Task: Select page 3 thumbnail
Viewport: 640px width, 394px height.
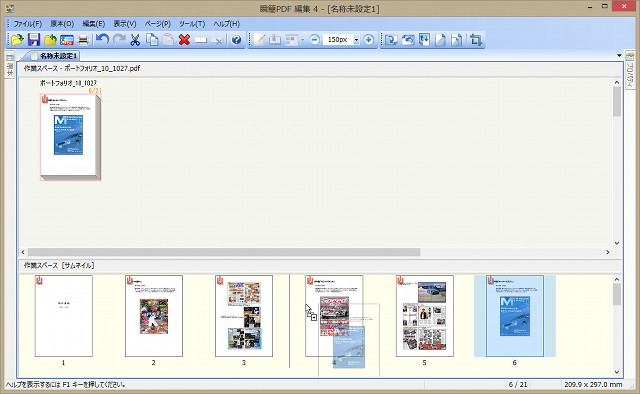Action: [x=244, y=316]
